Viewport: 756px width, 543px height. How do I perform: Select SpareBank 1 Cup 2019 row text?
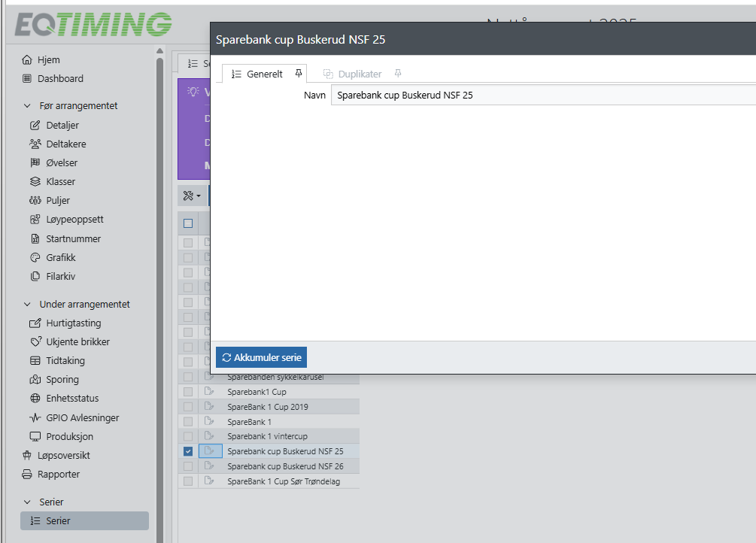pos(268,407)
